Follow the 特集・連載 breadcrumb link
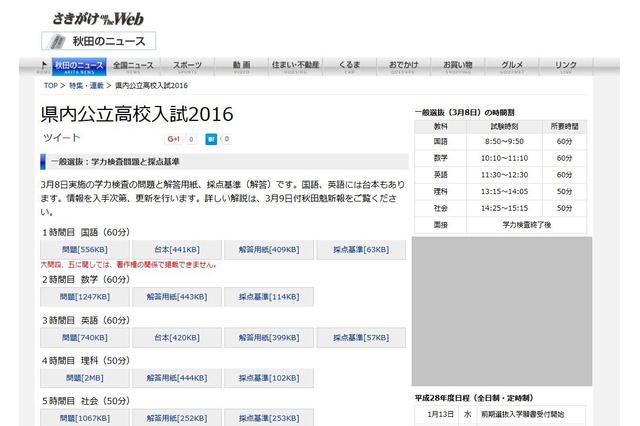 [86, 86]
